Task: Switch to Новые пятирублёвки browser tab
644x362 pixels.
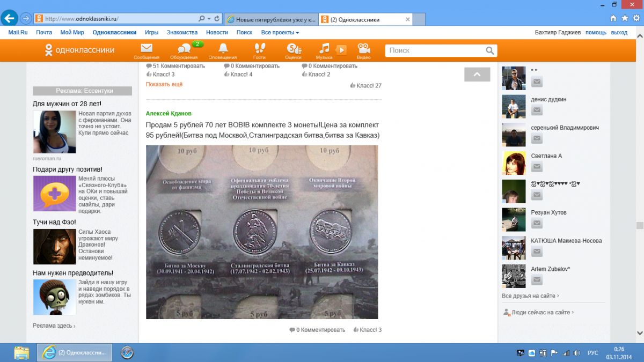Action: point(271,19)
